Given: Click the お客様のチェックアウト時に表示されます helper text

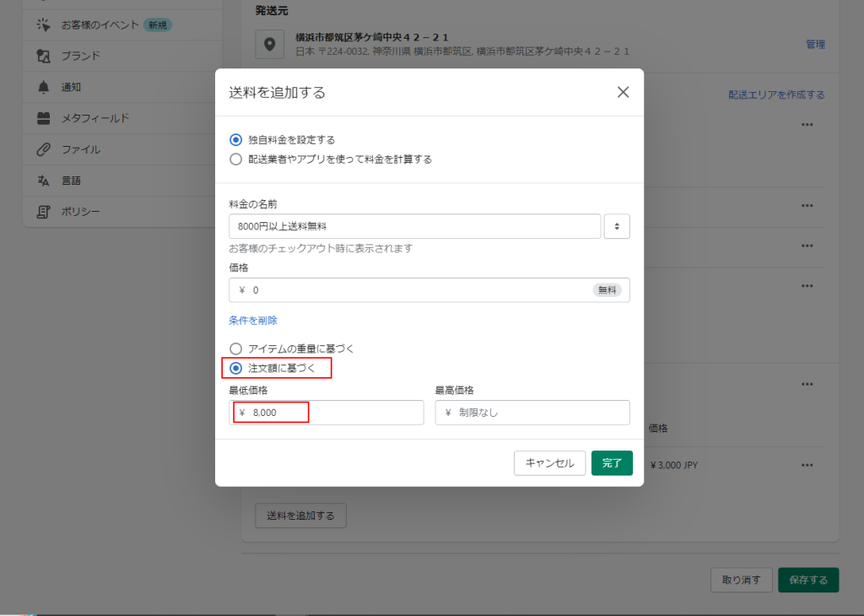Looking at the screenshot, I should point(321,248).
